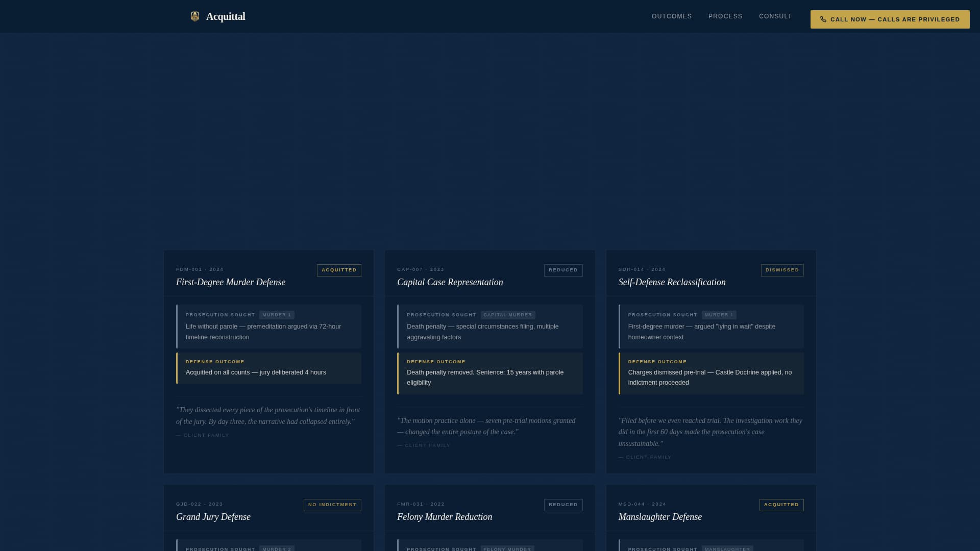Open the PROCESS navigation item
Viewport: 980px width, 551px height.
725,16
